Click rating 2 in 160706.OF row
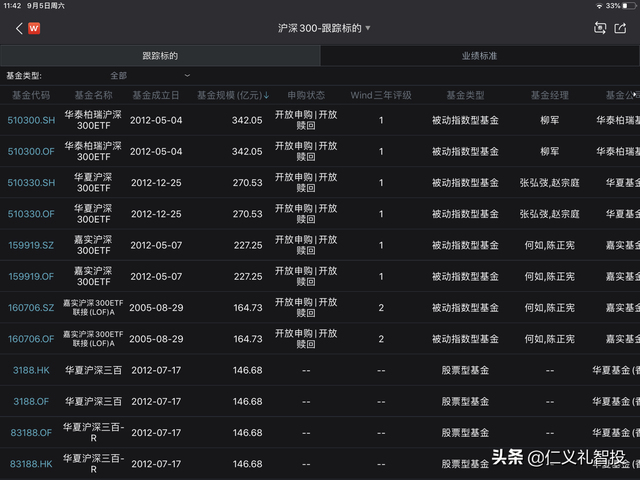Viewport: 640px width, 480px height. (x=381, y=339)
